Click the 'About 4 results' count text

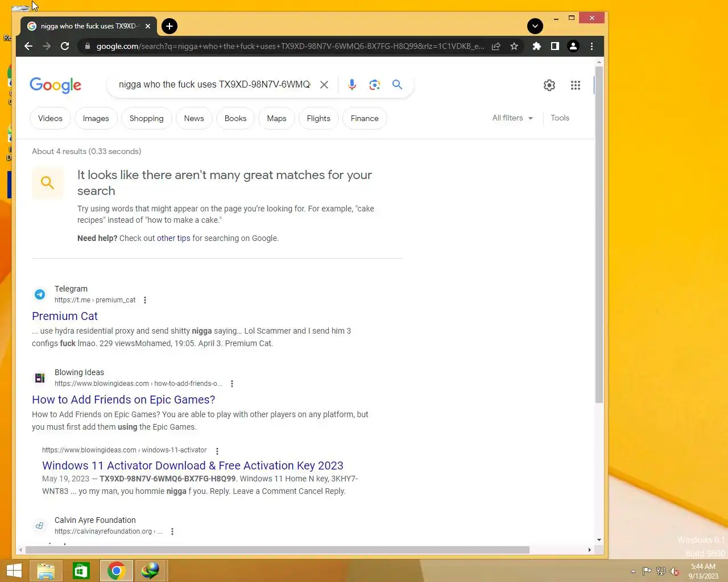pyautogui.click(x=86, y=151)
